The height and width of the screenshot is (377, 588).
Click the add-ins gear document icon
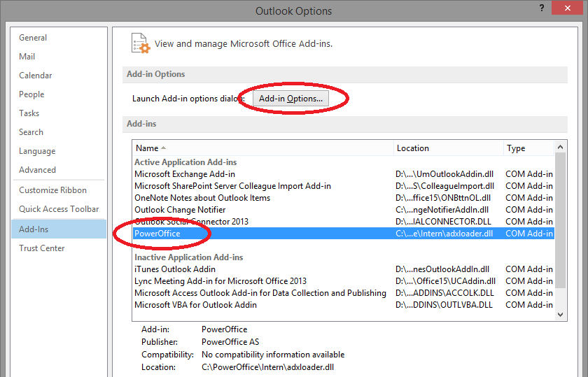[141, 43]
